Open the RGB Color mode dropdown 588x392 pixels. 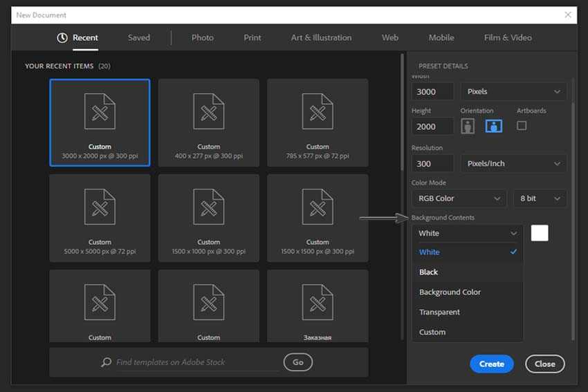459,198
